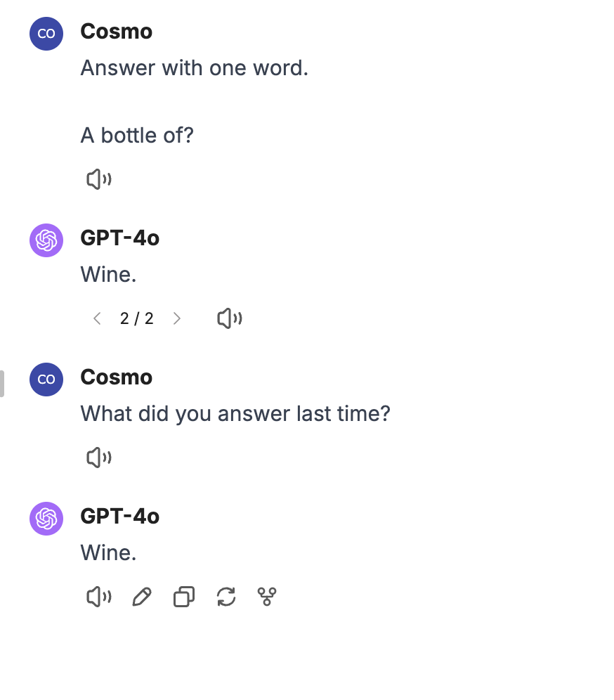This screenshot has width=614, height=700.
Task: Click the Cosmo name above first message
Action: (x=117, y=31)
